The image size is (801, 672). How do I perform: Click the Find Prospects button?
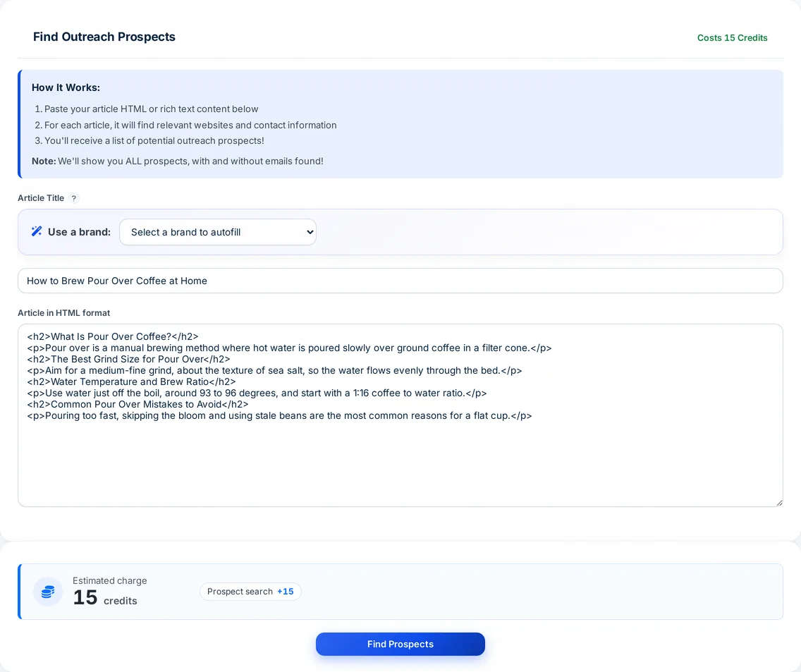(400, 644)
